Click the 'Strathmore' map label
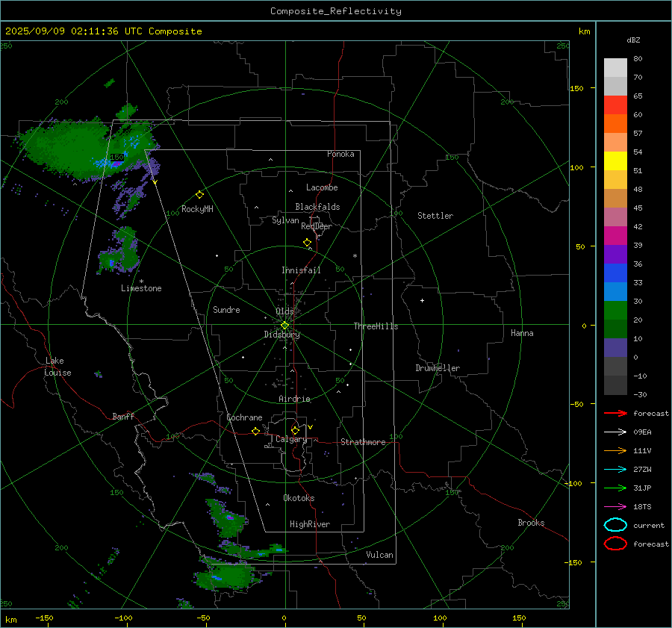This screenshot has width=672, height=628. pyautogui.click(x=363, y=442)
